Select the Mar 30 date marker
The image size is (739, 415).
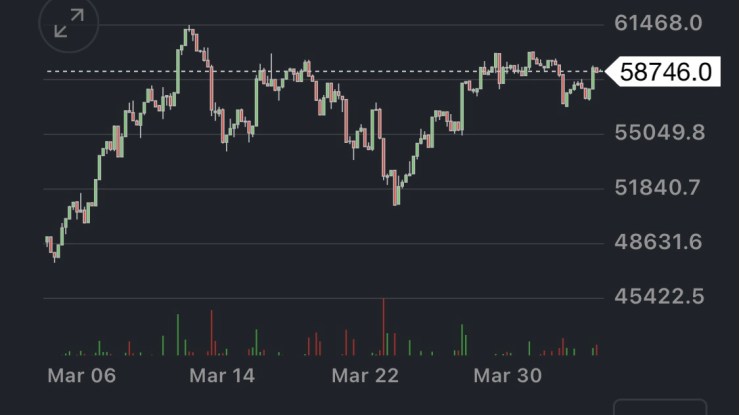(x=507, y=376)
